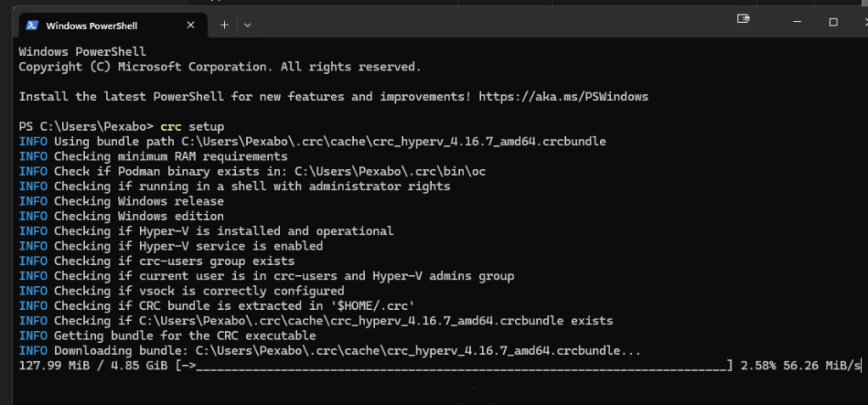Click the 'Downloading bundle' log line

(x=330, y=351)
